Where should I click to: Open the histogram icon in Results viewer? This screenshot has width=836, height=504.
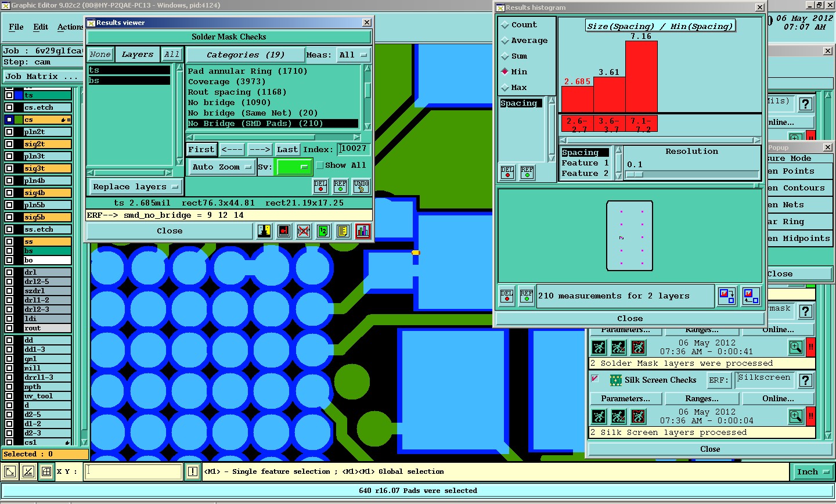tap(363, 231)
